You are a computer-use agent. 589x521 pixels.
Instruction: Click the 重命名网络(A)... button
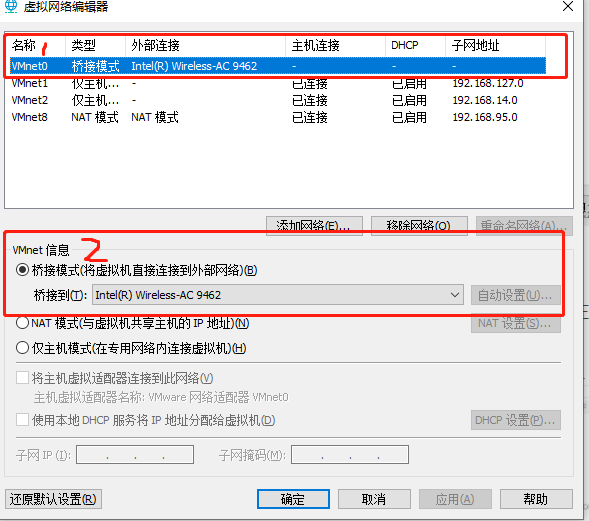(x=524, y=226)
